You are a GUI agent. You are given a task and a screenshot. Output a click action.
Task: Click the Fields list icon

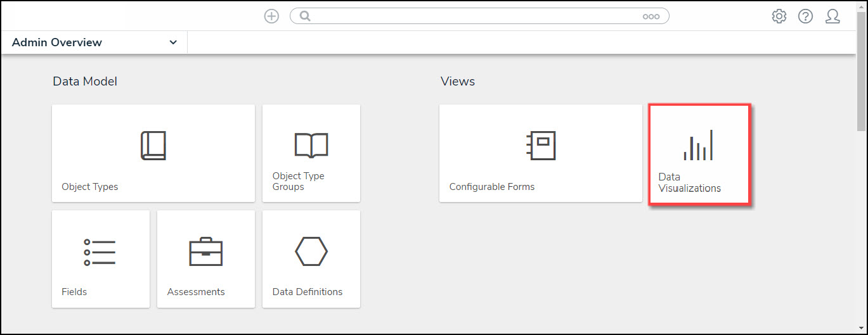[100, 251]
